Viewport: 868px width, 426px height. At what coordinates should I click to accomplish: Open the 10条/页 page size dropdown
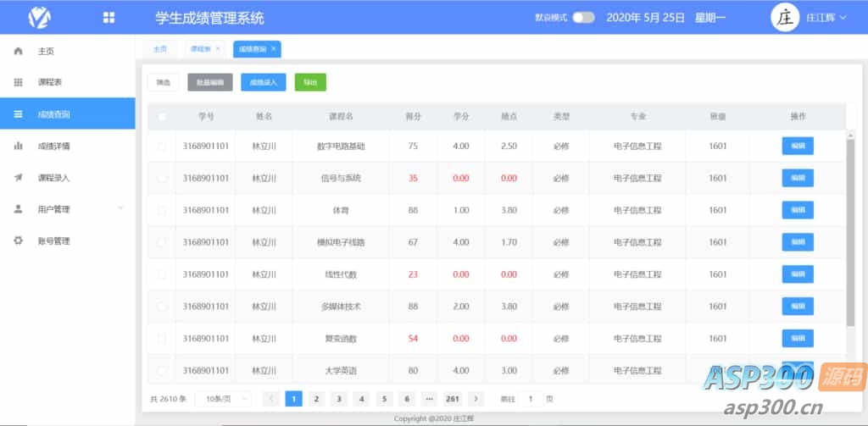[x=223, y=399]
